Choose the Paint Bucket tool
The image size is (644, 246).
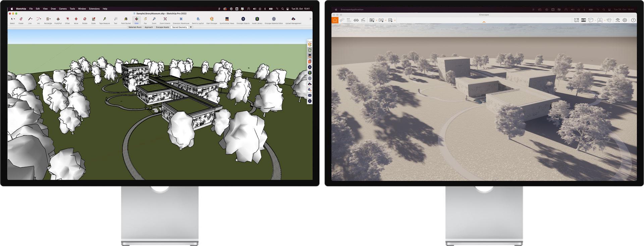(x=126, y=19)
